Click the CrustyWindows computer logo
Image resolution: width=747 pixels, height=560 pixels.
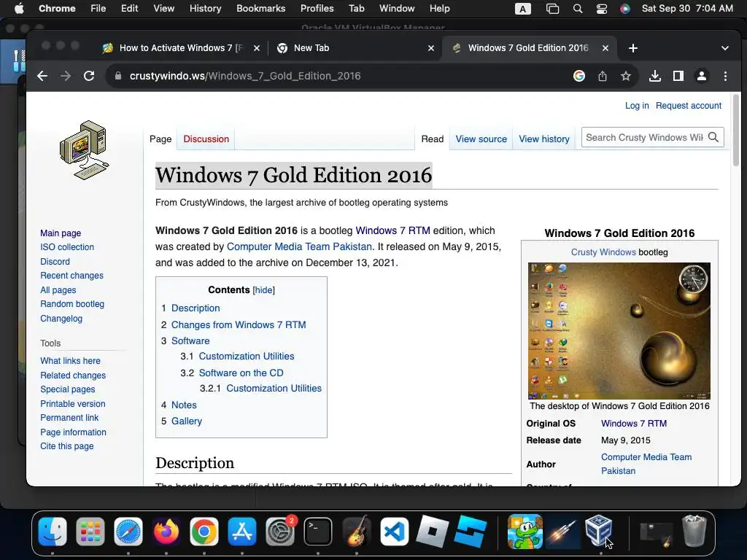[x=85, y=150]
